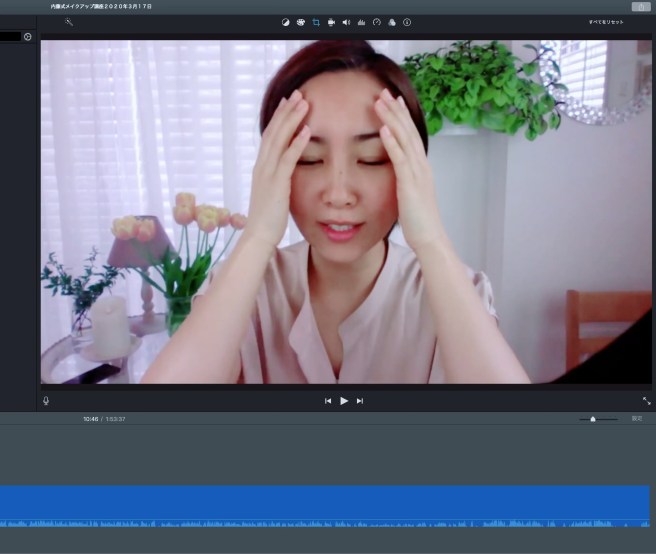This screenshot has width=656, height=554.
Task: Show the clip information panel
Action: 407,22
